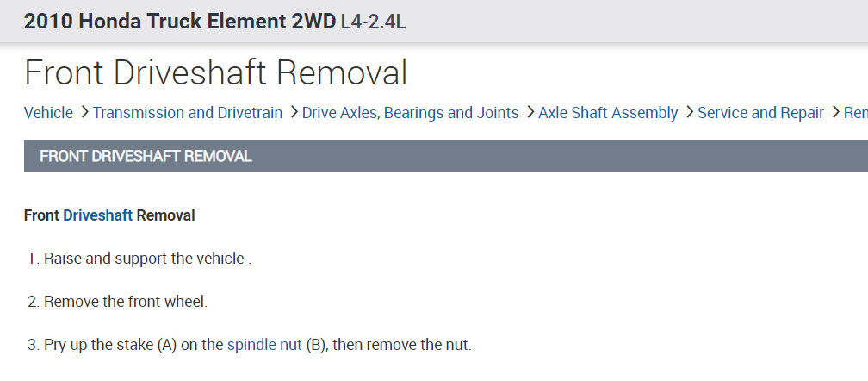Open the spindle nut link in step 3
868x381 pixels.
264,346
